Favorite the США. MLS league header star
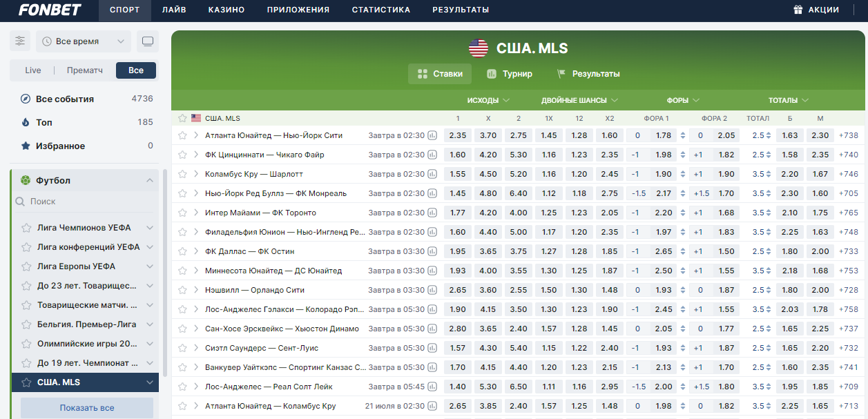 pyautogui.click(x=182, y=118)
